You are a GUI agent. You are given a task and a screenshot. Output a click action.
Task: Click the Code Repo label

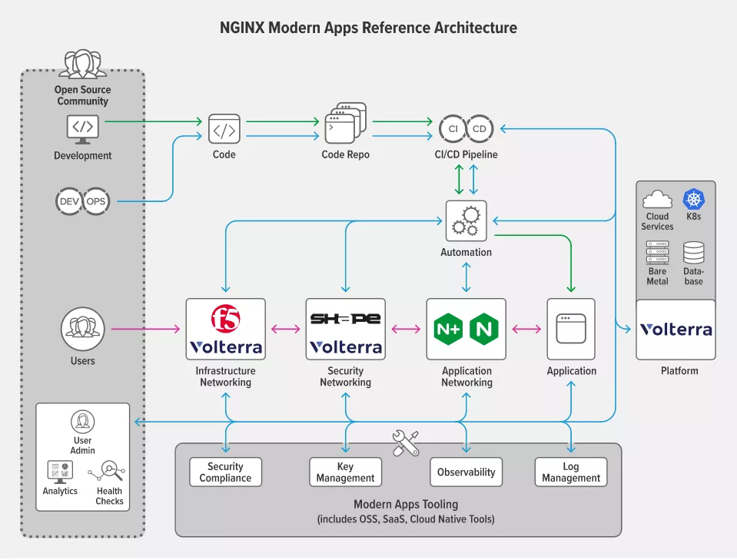(x=346, y=154)
